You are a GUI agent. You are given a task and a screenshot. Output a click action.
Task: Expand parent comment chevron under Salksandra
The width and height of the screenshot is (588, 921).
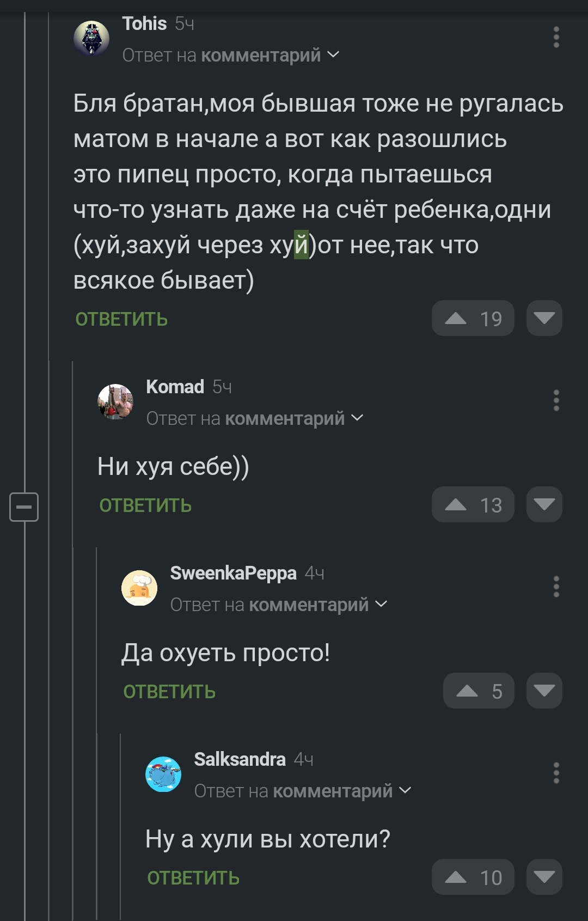tap(406, 790)
